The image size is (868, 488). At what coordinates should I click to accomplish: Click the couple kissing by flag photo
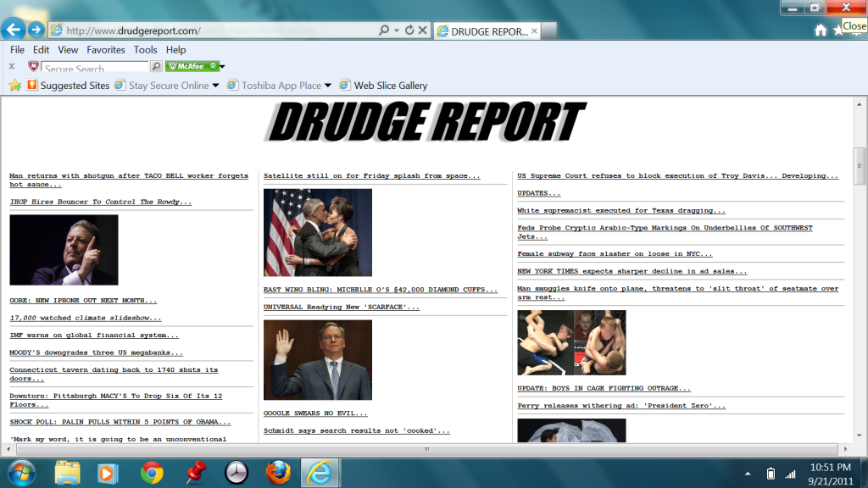318,232
